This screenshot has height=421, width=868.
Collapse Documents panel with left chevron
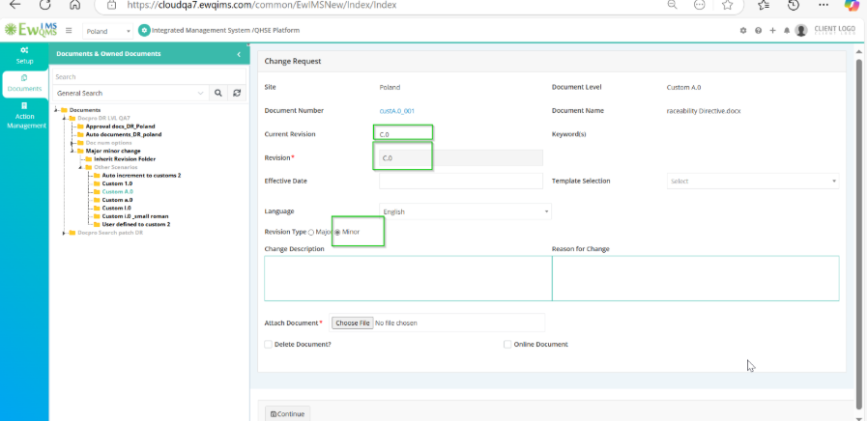pos(239,54)
